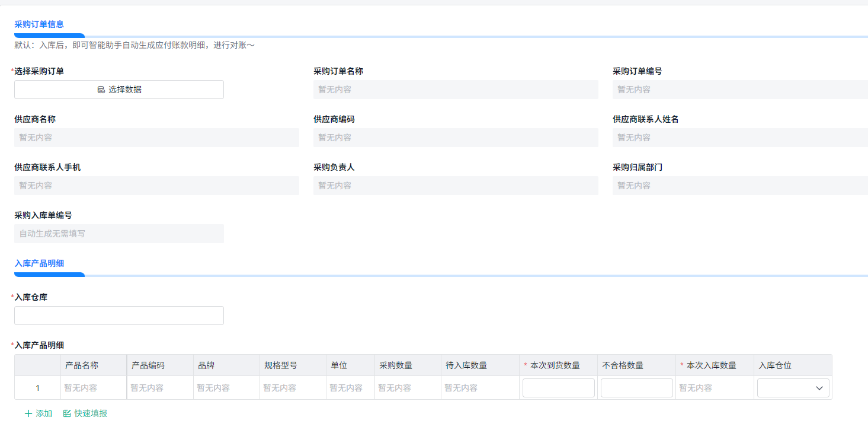Select row number 1 in product table

tap(38, 388)
